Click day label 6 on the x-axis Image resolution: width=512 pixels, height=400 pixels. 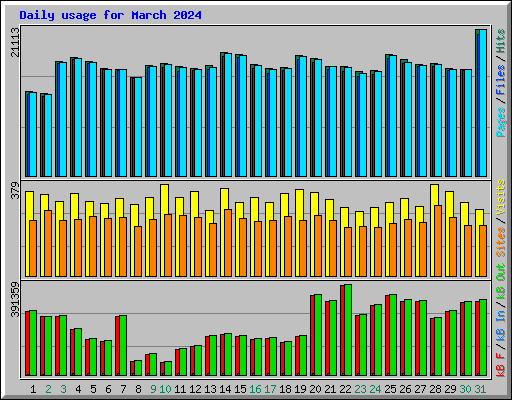108,389
